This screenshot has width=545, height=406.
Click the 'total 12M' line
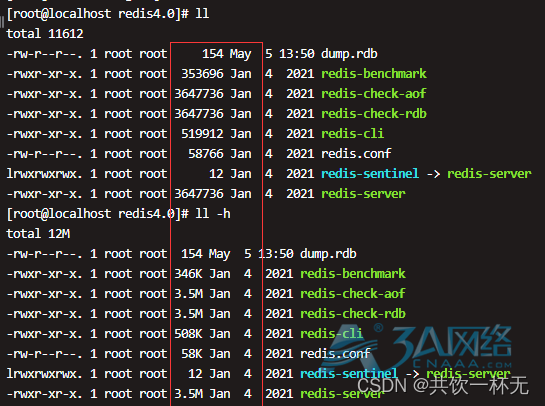tap(38, 234)
